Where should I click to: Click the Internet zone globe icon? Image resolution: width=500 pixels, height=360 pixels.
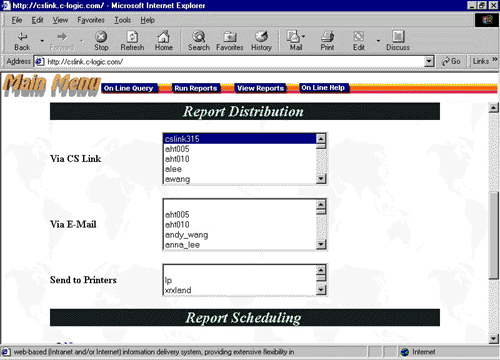tap(405, 352)
